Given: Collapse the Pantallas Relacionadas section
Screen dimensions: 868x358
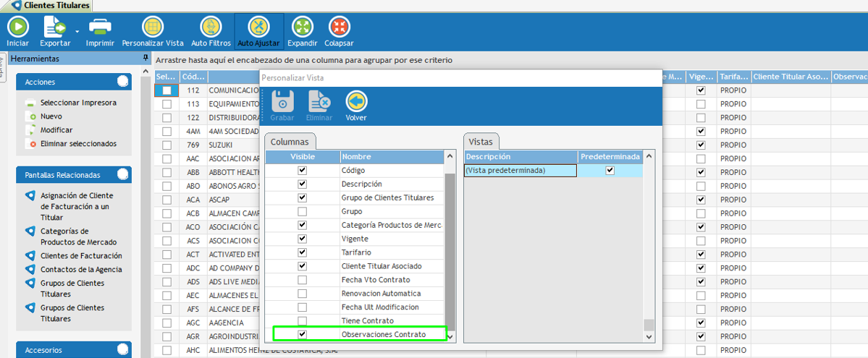Looking at the screenshot, I should point(122,174).
